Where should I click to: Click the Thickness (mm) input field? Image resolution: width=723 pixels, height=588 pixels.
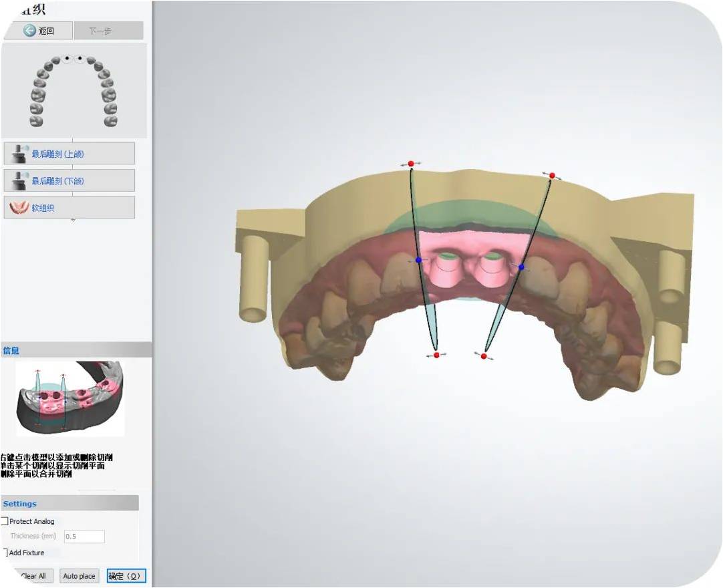84,537
